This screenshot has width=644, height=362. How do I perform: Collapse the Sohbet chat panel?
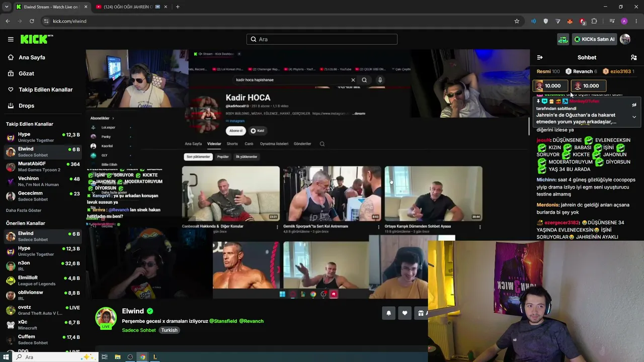pyautogui.click(x=540, y=57)
